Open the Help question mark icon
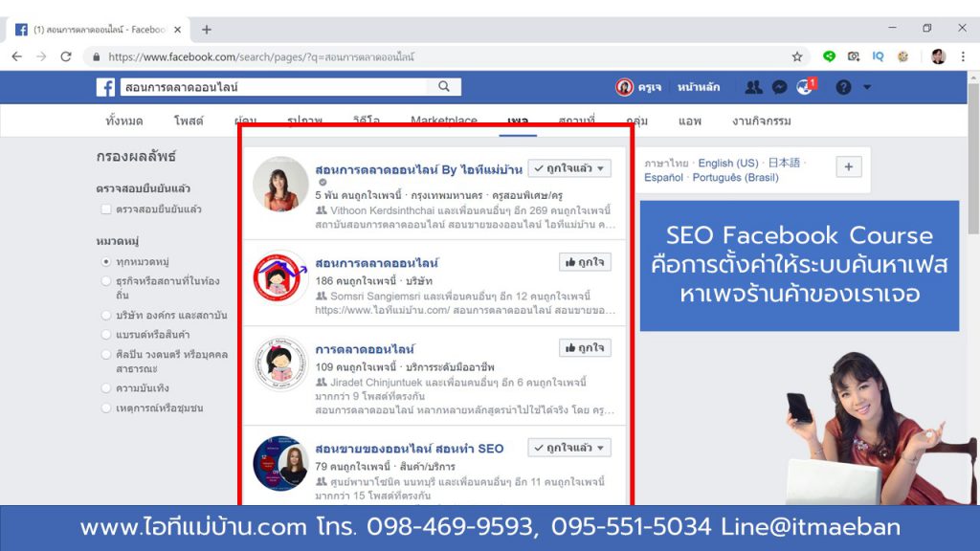The image size is (980, 551). 840,86
